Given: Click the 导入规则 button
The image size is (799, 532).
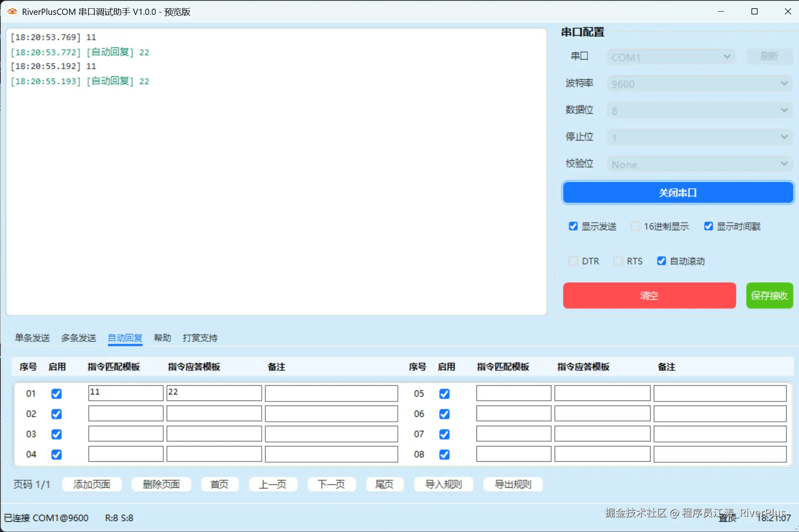Looking at the screenshot, I should click(444, 484).
